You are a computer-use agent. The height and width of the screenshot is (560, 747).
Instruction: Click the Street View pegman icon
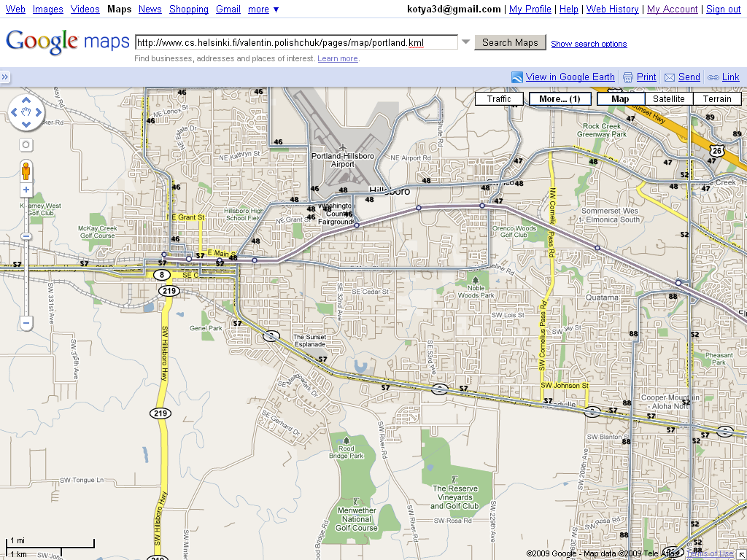point(26,171)
